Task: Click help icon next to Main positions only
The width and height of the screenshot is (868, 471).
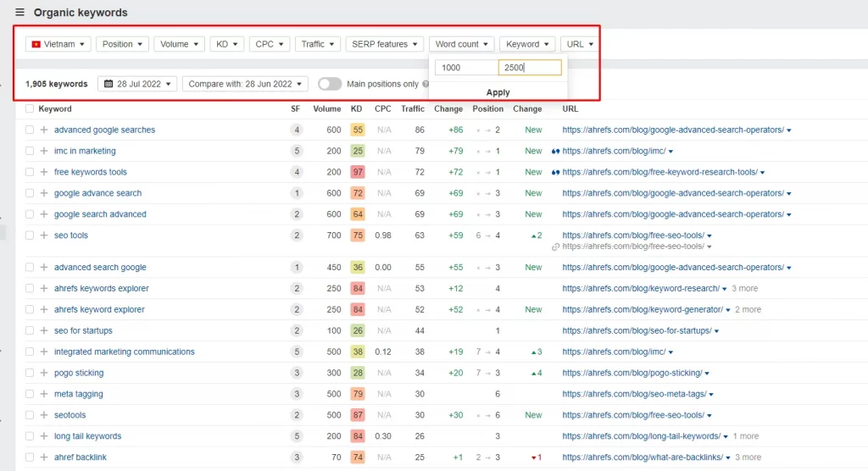Action: pyautogui.click(x=426, y=84)
